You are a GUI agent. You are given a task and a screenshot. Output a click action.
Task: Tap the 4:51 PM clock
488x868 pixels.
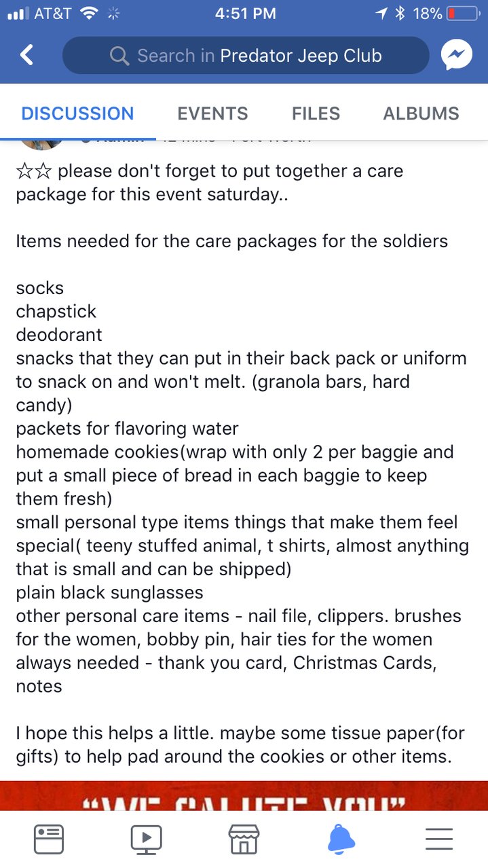click(x=245, y=13)
